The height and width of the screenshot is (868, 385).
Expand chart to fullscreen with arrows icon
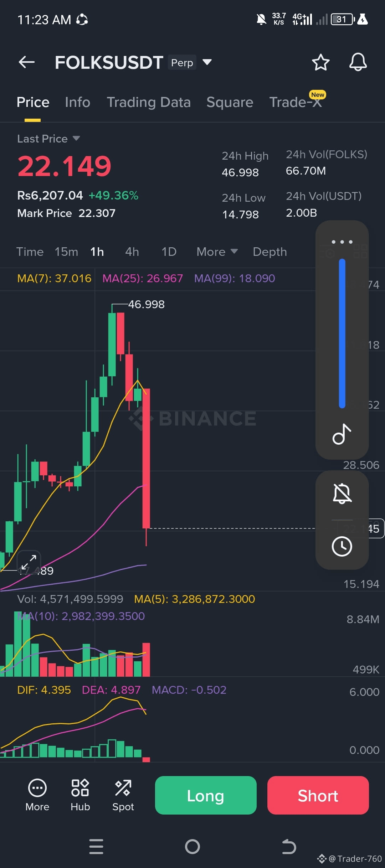[29, 563]
